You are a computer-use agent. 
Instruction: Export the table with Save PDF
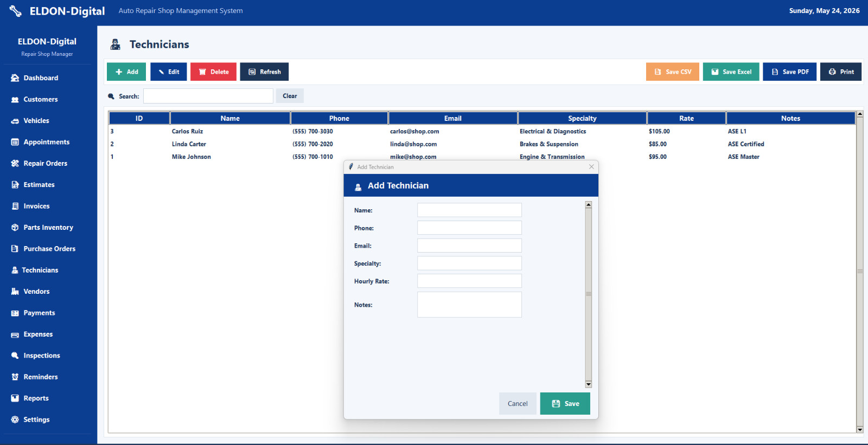[x=790, y=72]
